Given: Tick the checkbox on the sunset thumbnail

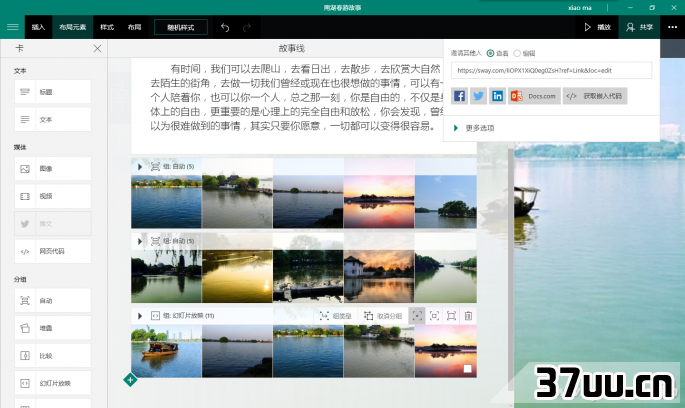Looking at the screenshot, I should pos(467,369).
